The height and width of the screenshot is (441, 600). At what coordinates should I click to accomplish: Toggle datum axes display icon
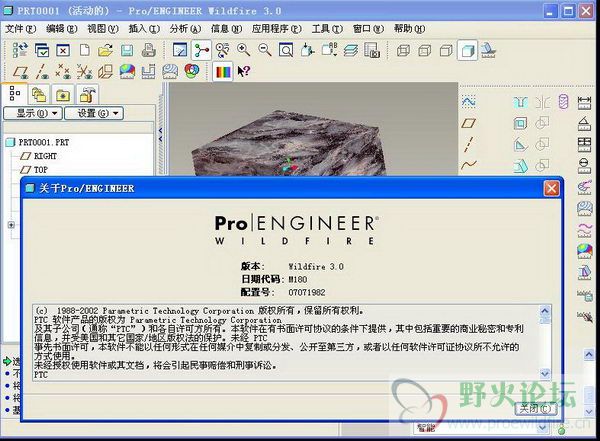(42, 72)
